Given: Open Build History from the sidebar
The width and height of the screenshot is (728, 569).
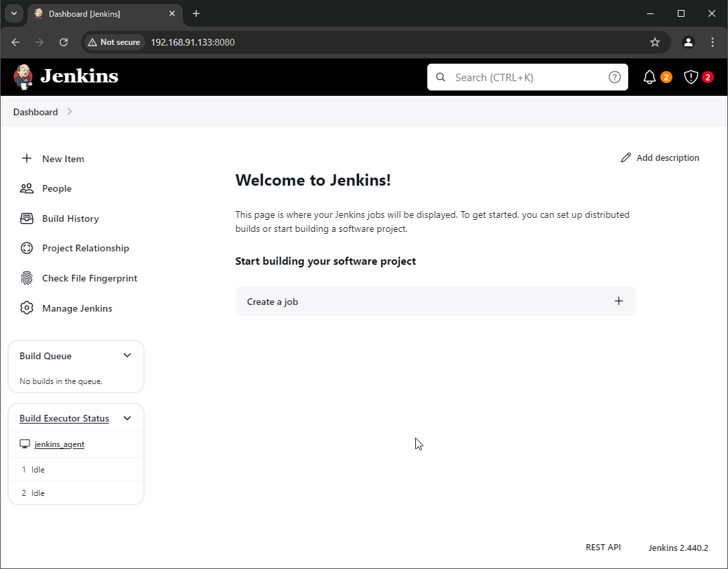Looking at the screenshot, I should (x=70, y=218).
